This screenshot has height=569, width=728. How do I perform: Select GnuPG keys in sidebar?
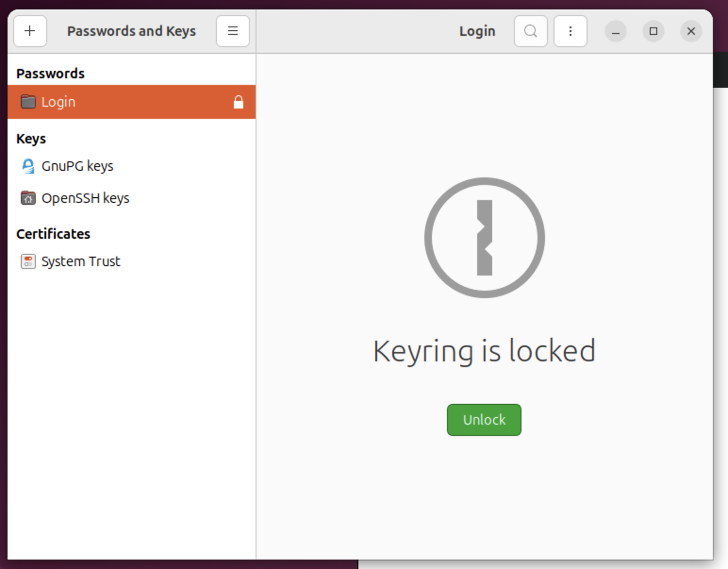77,166
